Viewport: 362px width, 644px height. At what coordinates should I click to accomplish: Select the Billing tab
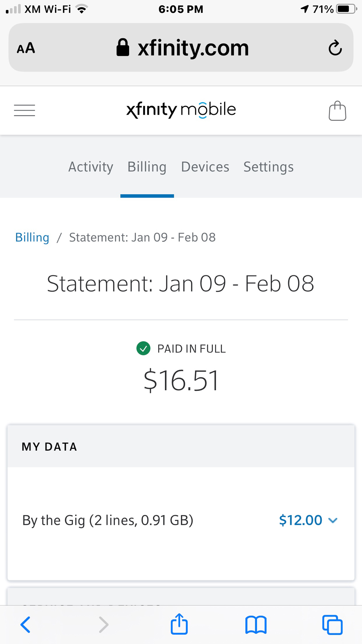(x=147, y=167)
